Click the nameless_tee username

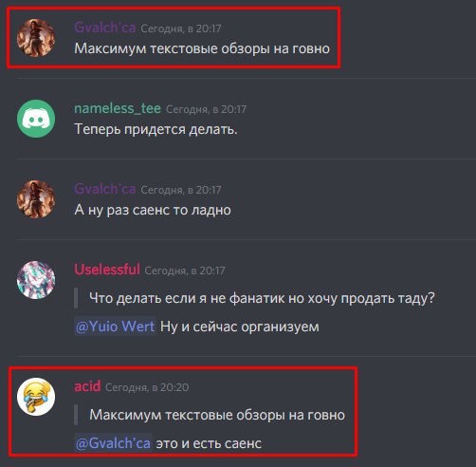118,108
